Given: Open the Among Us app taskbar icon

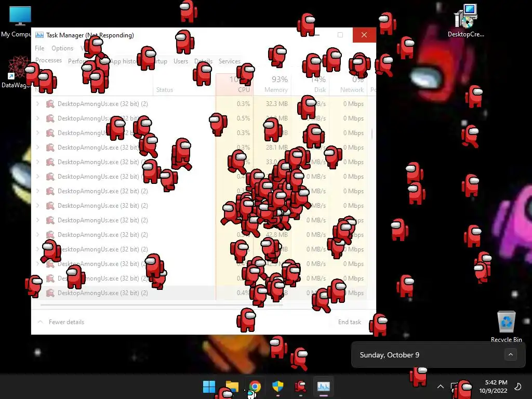Looking at the screenshot, I should pos(300,387).
